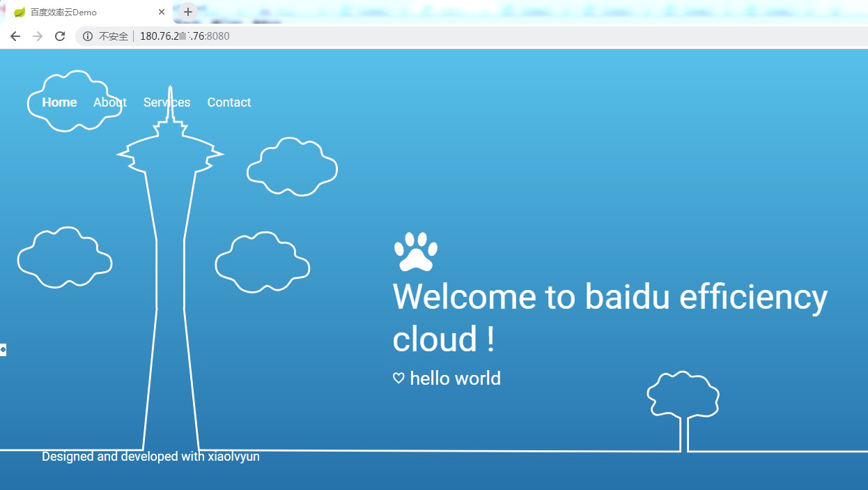Image resolution: width=868 pixels, height=490 pixels.
Task: Close the 百度效率云Demo tab
Action: point(162,12)
